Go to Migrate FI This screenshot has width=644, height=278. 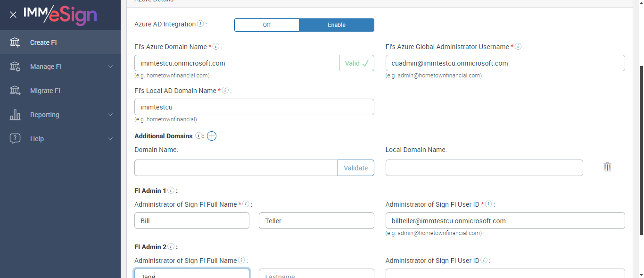pyautogui.click(x=45, y=91)
